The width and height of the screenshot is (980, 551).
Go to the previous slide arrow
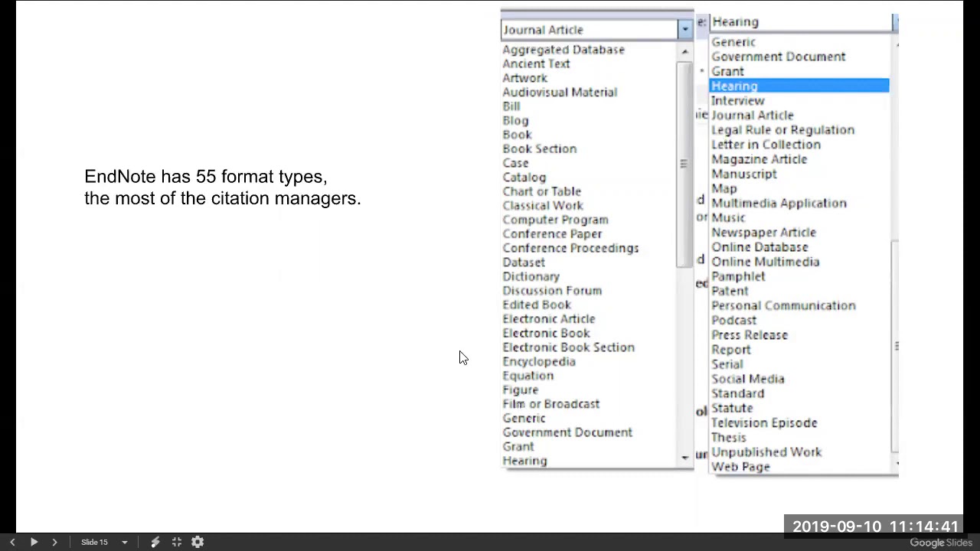(x=12, y=542)
